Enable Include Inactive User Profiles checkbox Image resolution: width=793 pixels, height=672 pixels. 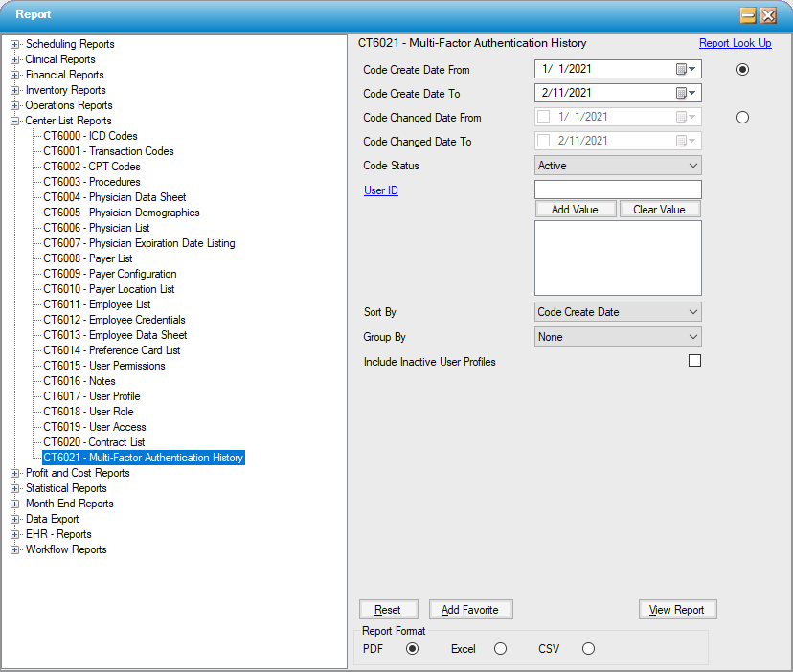pyautogui.click(x=694, y=361)
